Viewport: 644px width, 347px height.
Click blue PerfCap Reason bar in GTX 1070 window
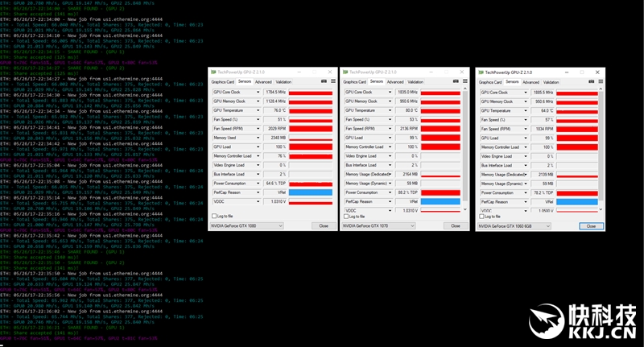pos(440,201)
